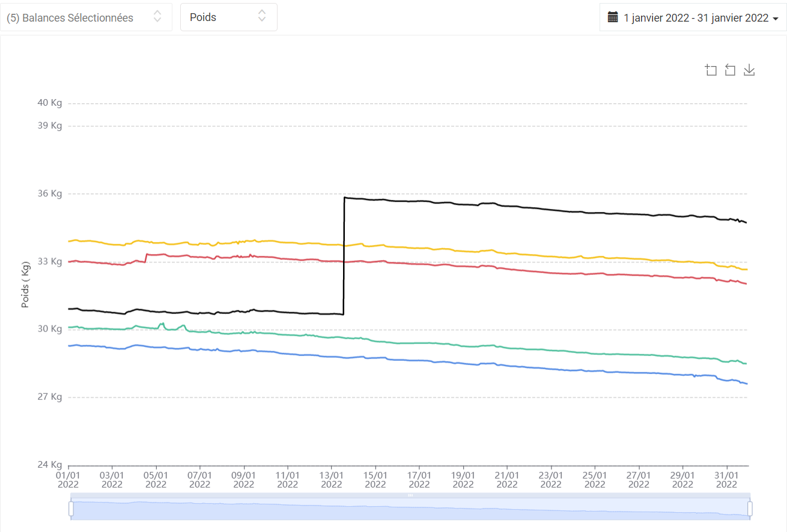Click the 33 Kg axis label
787x532 pixels.
tap(49, 261)
